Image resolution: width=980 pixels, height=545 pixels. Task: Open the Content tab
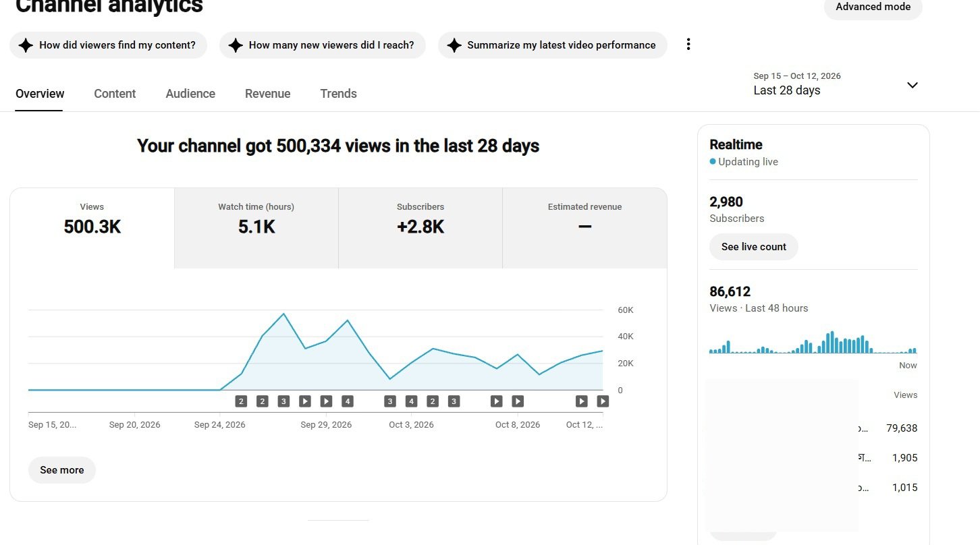115,94
